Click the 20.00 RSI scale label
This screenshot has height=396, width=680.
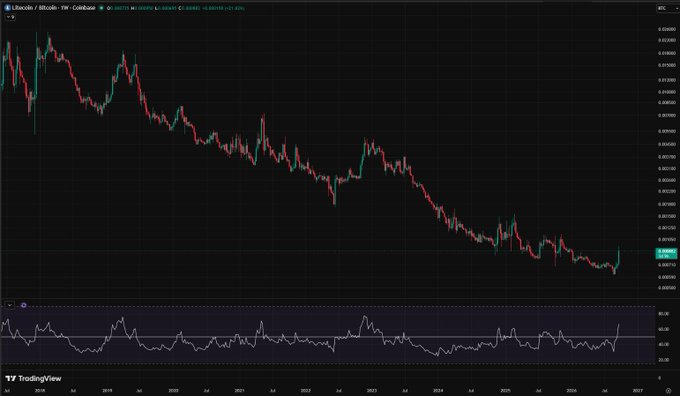click(x=664, y=360)
